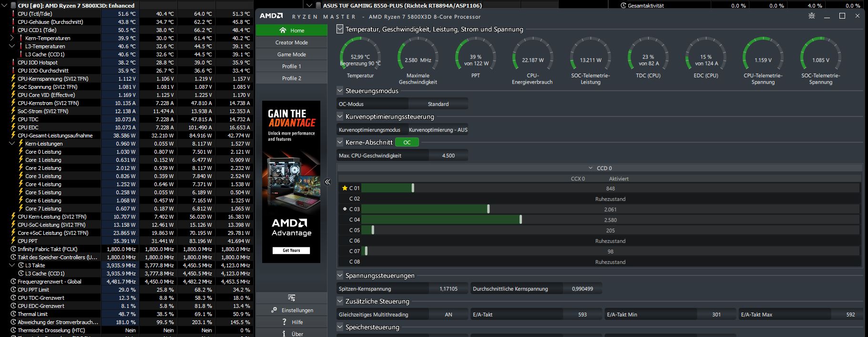Collapse the CCD 0 core list
This screenshot has height=337, width=868.
point(591,168)
